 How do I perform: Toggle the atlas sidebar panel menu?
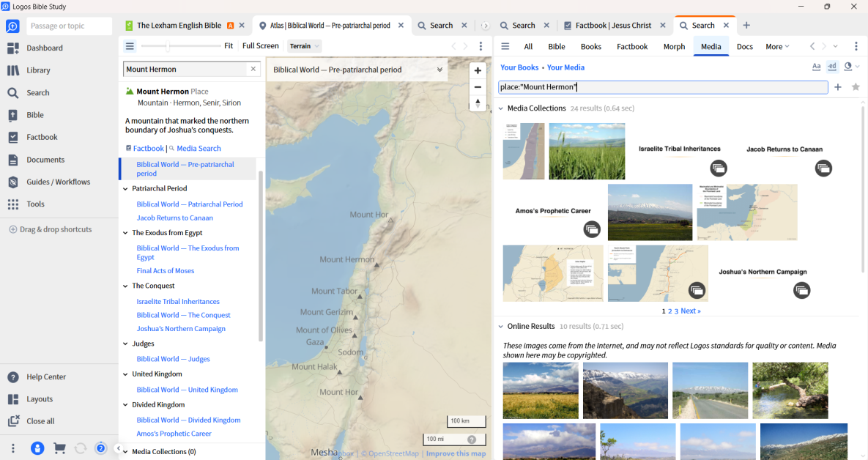(130, 46)
